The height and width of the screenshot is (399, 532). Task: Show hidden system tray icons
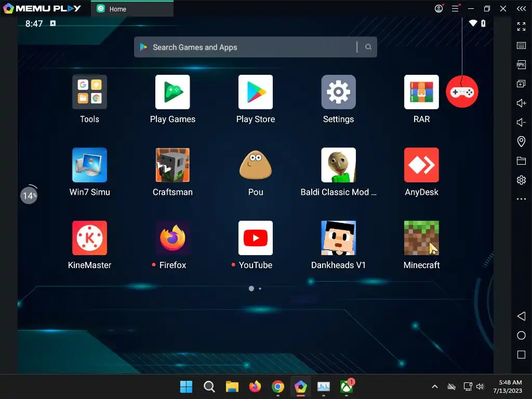tap(435, 387)
